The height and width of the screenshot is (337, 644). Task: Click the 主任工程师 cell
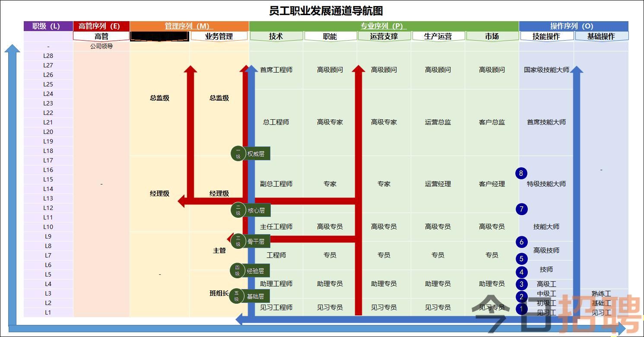276,227
